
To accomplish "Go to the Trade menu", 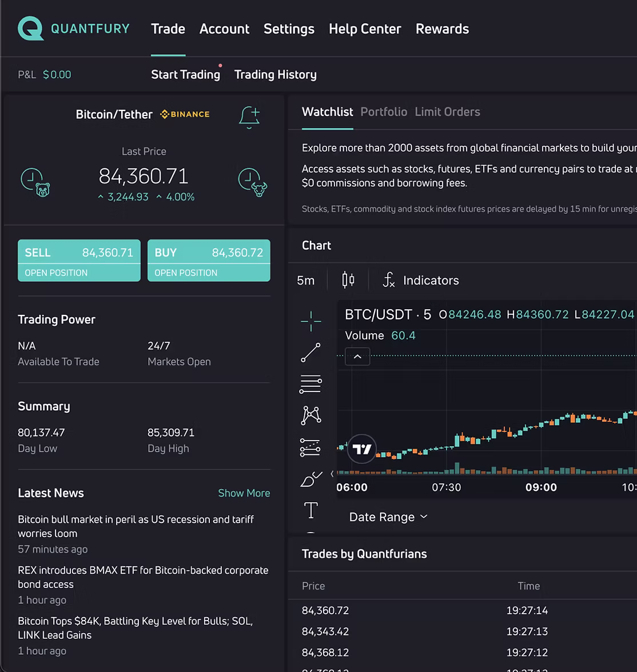I will (x=168, y=29).
